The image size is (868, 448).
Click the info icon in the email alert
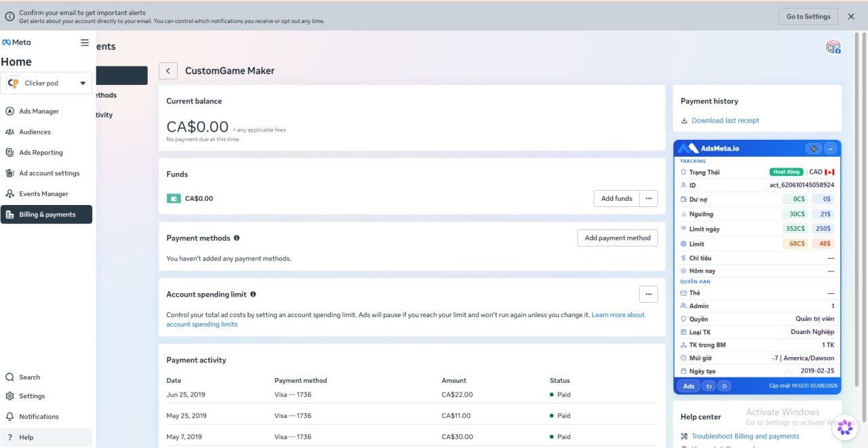click(9, 16)
